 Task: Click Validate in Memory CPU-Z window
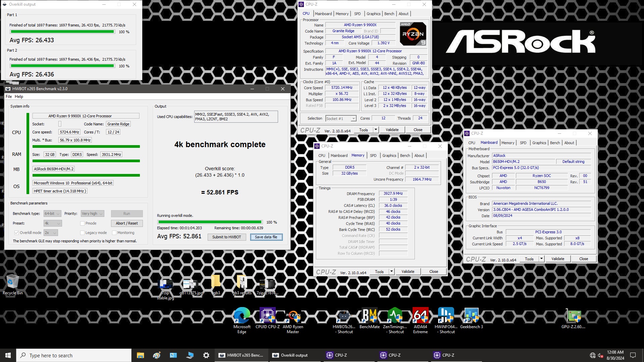(408, 271)
